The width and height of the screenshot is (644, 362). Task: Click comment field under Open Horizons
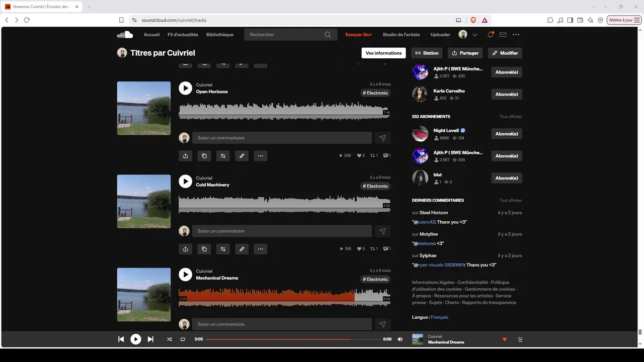[282, 138]
